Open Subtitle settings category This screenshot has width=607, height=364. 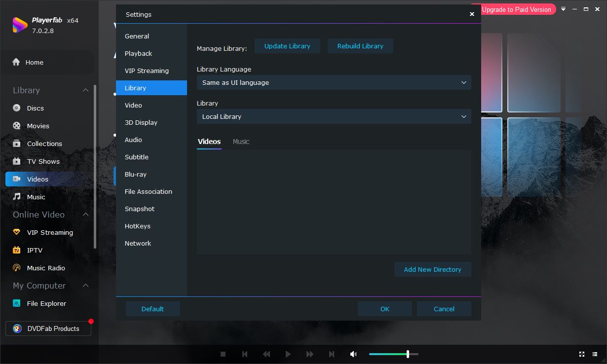pyautogui.click(x=152, y=157)
